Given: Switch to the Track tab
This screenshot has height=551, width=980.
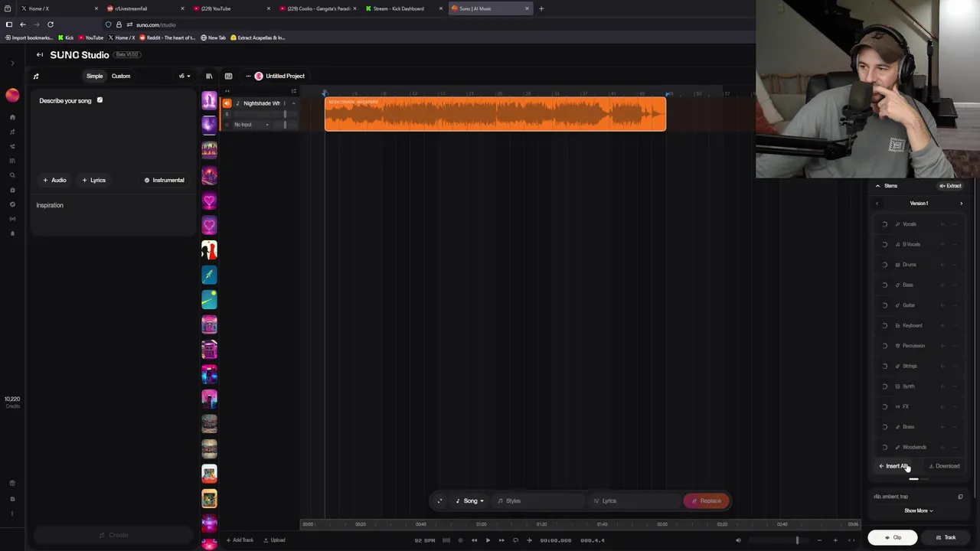Looking at the screenshot, I should (x=946, y=537).
